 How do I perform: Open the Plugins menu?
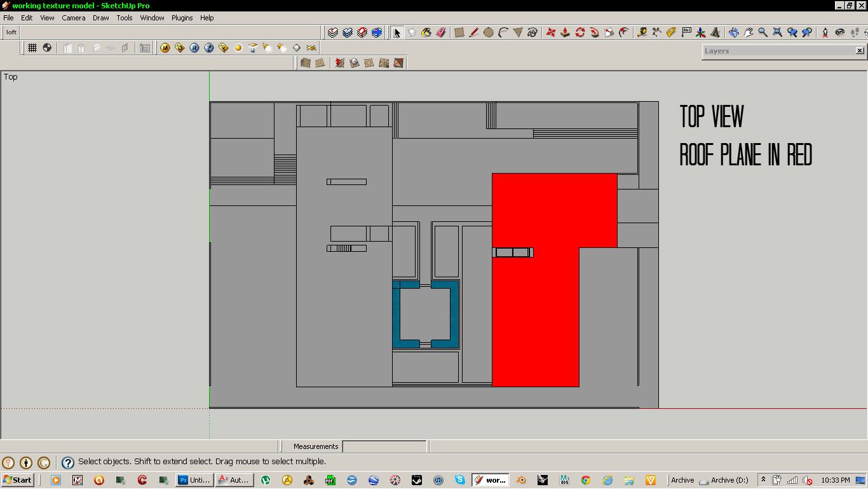pyautogui.click(x=182, y=18)
